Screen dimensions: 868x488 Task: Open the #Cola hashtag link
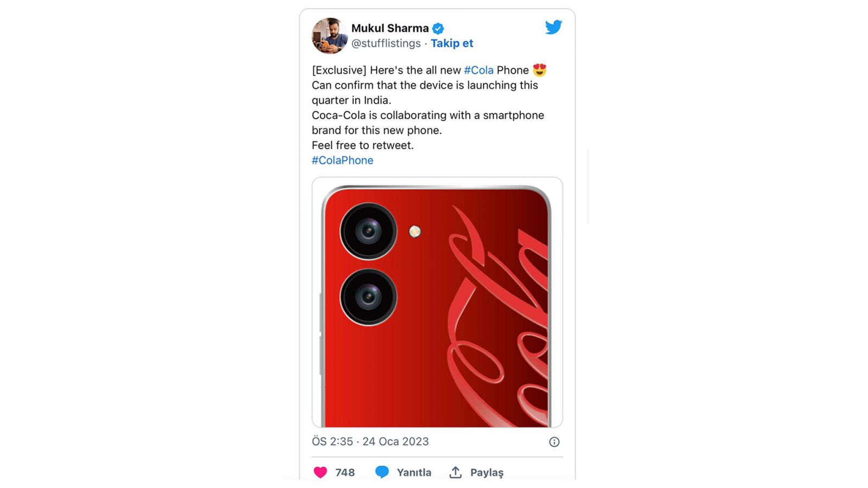click(x=478, y=70)
